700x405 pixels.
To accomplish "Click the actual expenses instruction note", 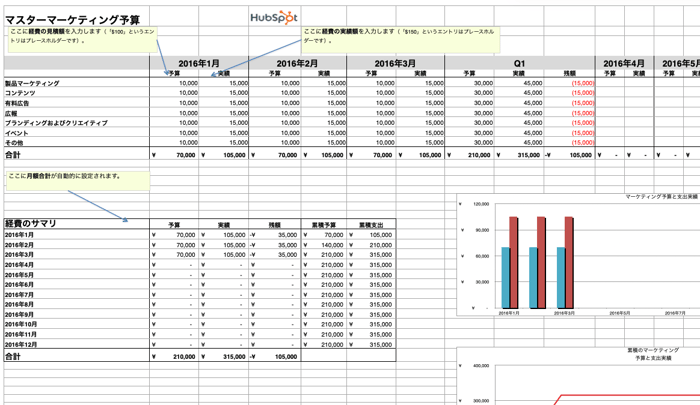I will pyautogui.click(x=400, y=39).
